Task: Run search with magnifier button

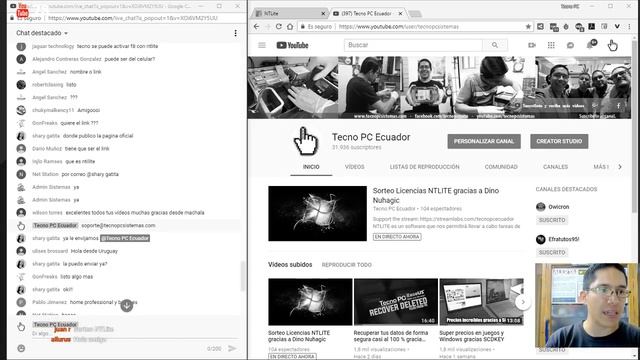Action: [x=495, y=45]
